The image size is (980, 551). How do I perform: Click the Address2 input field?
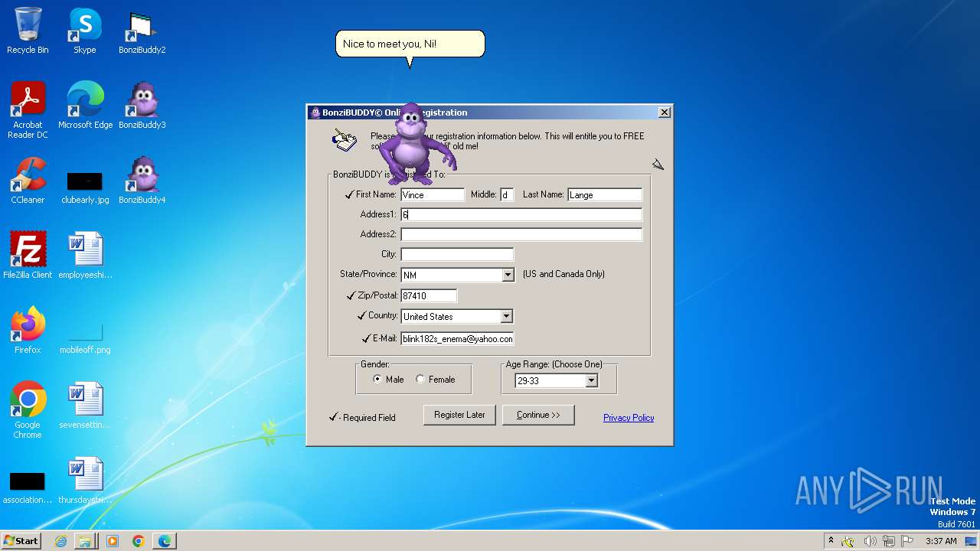point(521,235)
